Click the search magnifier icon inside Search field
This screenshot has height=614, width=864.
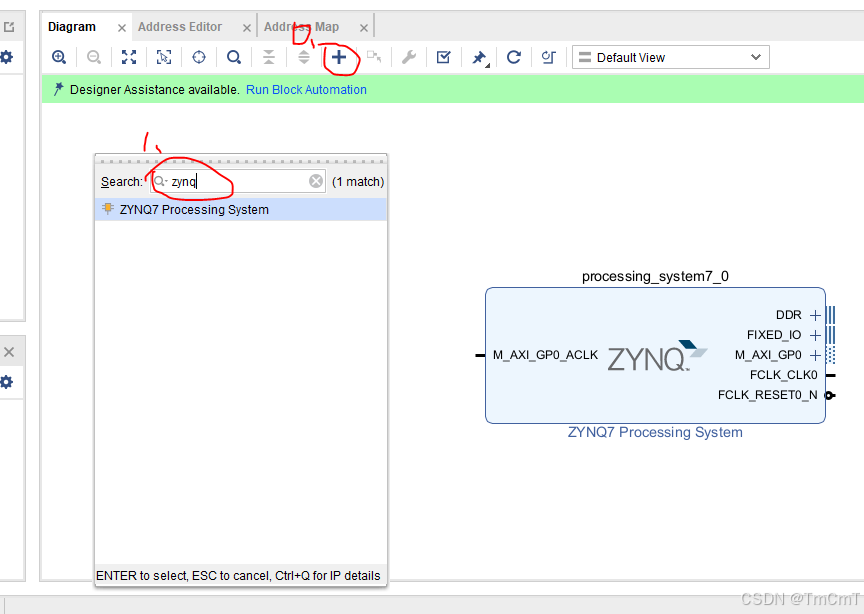click(160, 181)
